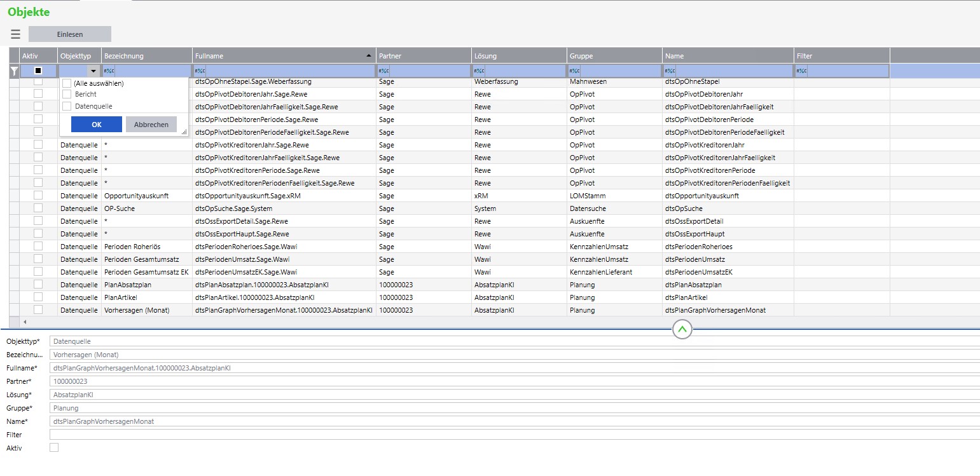The height and width of the screenshot is (476, 980).
Task: Select 'OP-Suche' Bezeichnung cell
Action: [x=147, y=208]
